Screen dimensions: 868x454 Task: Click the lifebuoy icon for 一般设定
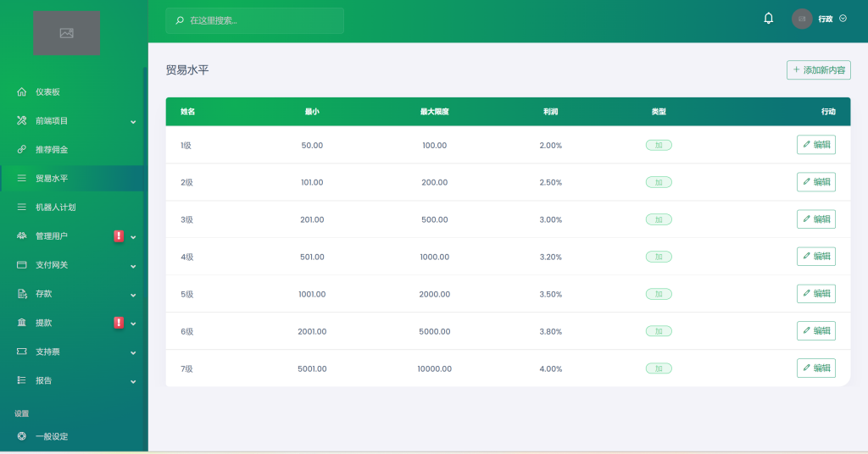tap(22, 436)
